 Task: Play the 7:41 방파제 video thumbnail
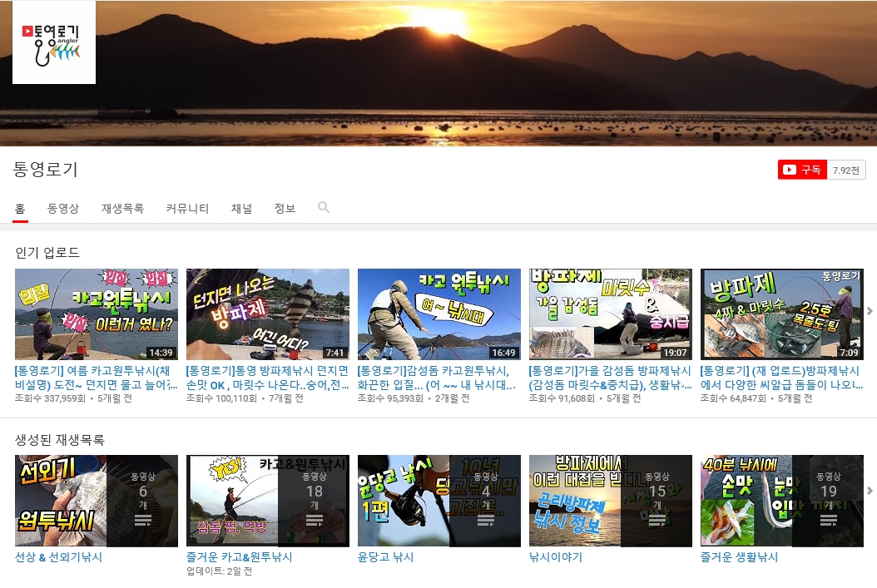tap(268, 314)
